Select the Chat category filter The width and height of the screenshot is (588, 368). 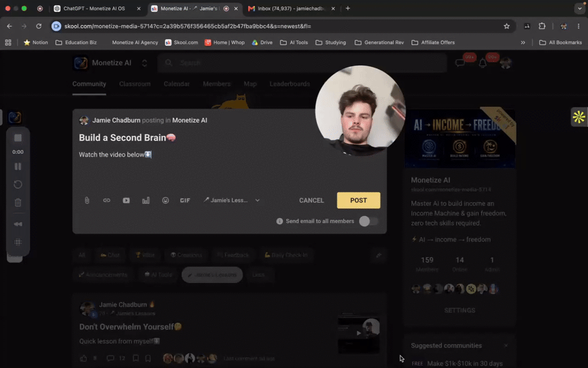pos(110,255)
